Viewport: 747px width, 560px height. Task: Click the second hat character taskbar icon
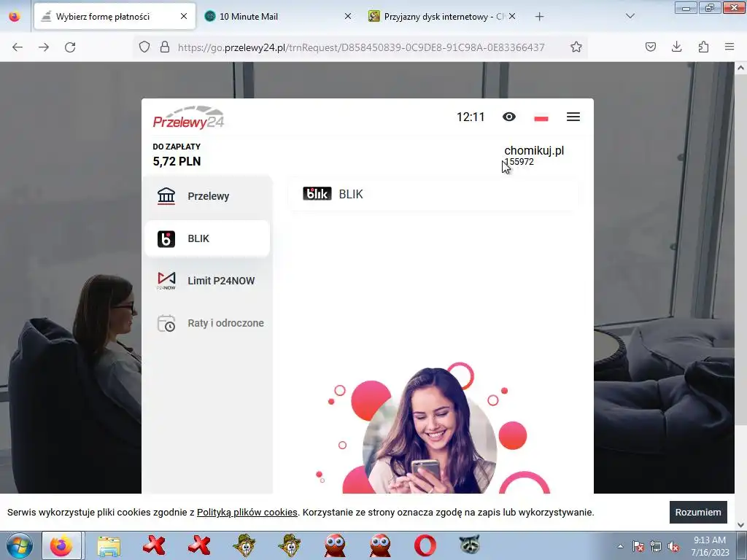[290, 545]
